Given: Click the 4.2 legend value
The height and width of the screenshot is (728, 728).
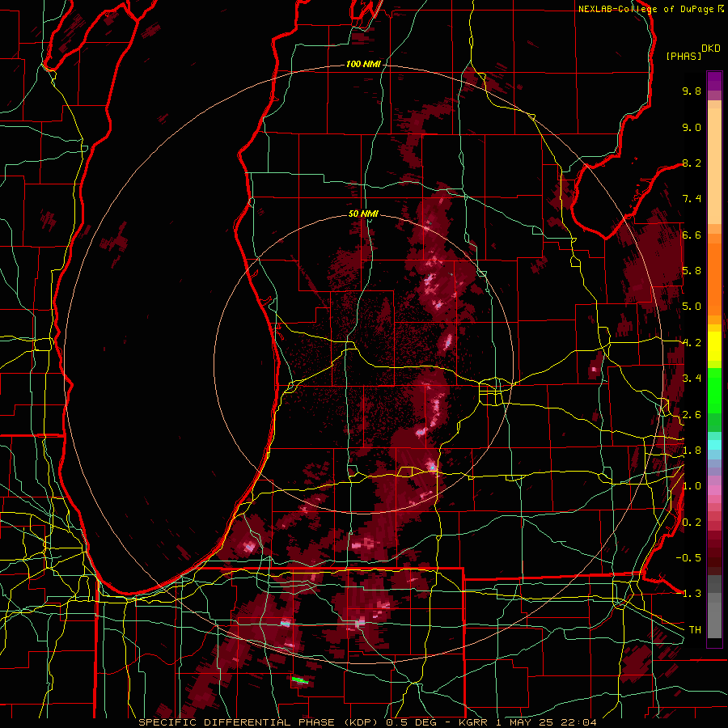Looking at the screenshot, I should 692,343.
